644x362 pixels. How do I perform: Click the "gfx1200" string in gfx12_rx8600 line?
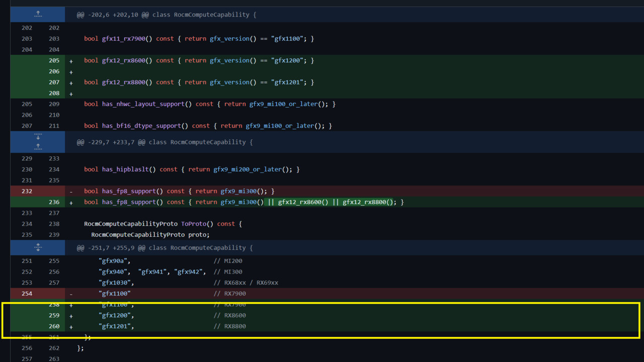point(287,60)
